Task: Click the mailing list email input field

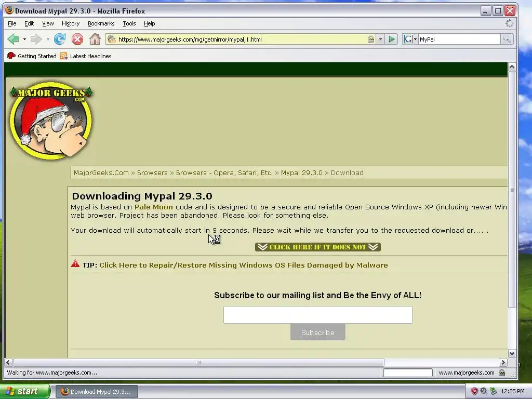Action: 318,315
